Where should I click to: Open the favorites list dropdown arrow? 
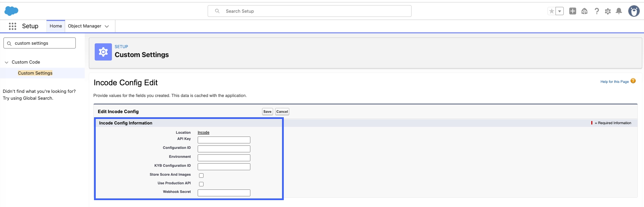coord(560,11)
